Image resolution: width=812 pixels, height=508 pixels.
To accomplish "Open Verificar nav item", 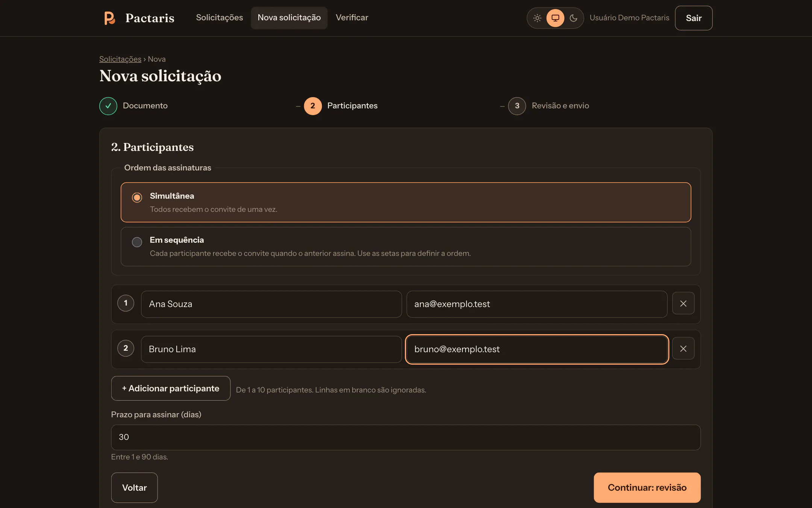I will [x=352, y=18].
